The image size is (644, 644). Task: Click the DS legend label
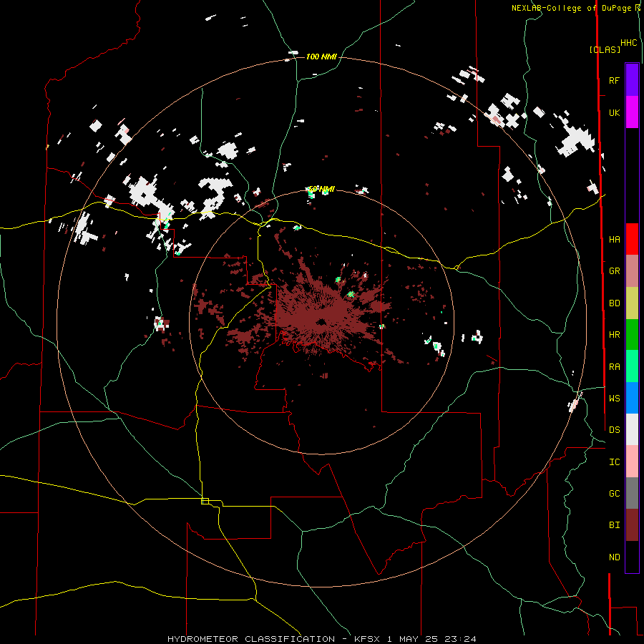pyautogui.click(x=614, y=430)
